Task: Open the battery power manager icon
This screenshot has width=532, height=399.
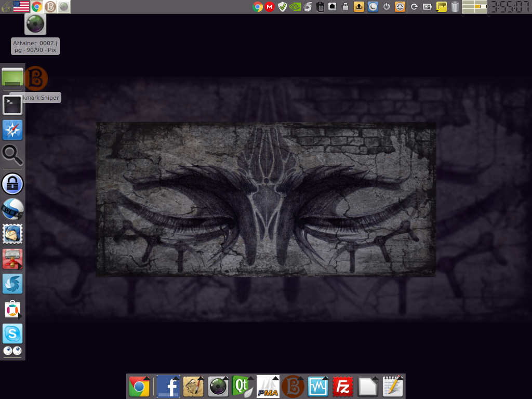Action: pos(427,6)
